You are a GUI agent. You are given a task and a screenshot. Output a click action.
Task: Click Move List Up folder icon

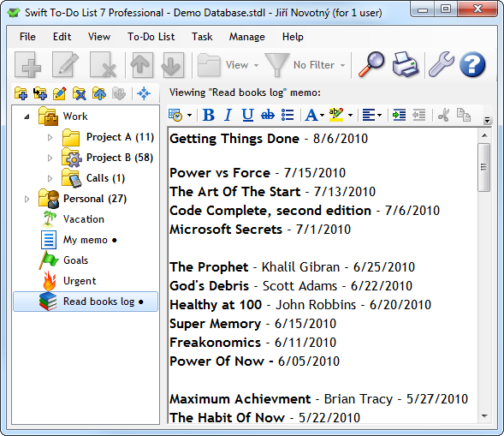pos(99,93)
